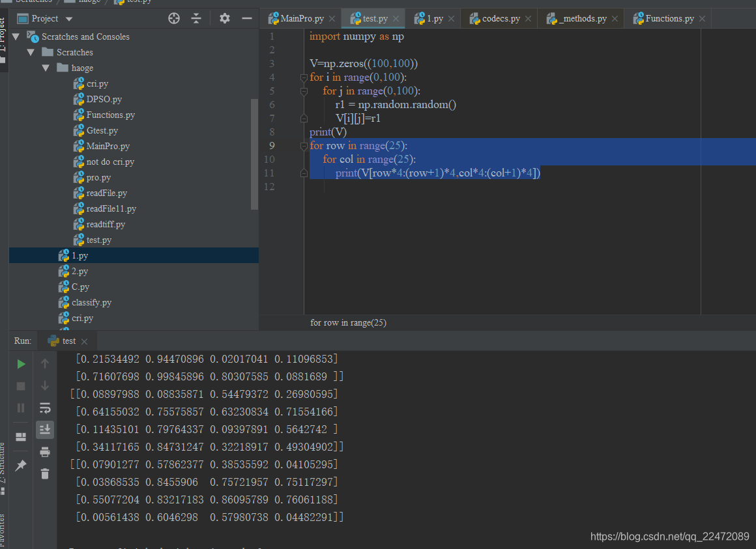
Task: Select C.py in project tree
Action: tap(81, 287)
